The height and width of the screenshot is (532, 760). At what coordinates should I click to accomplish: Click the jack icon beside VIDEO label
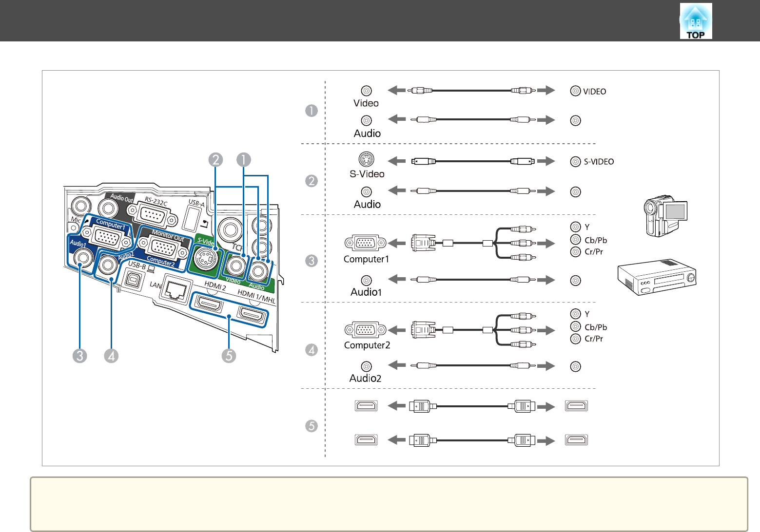pos(575,91)
